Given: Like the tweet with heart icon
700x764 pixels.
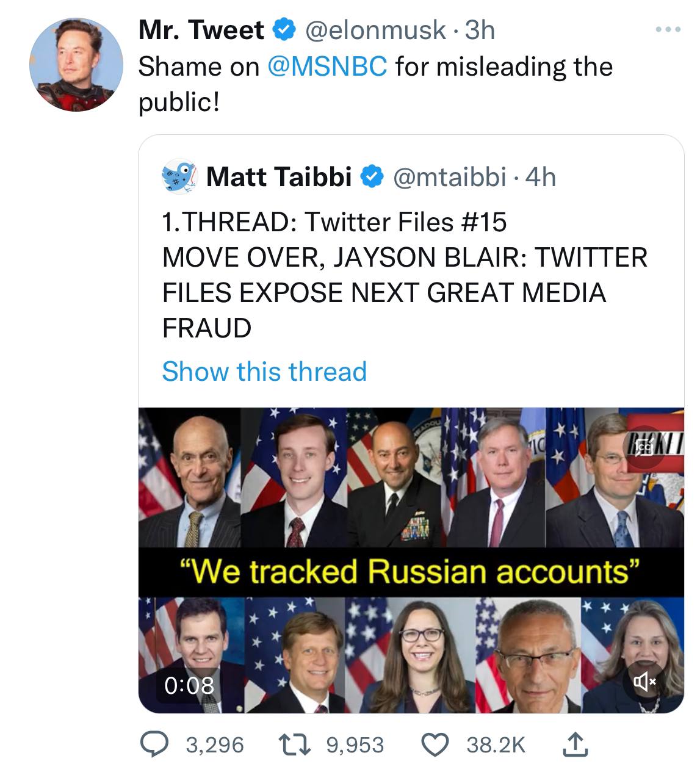Looking at the screenshot, I should (436, 744).
